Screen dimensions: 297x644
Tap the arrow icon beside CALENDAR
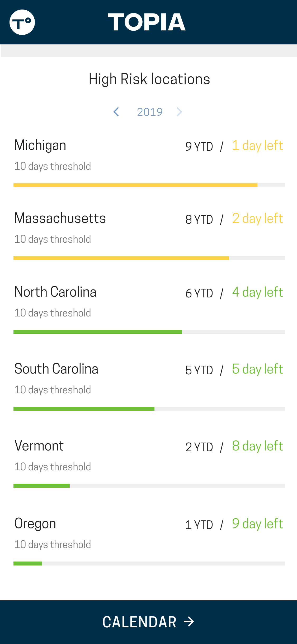tap(189, 622)
